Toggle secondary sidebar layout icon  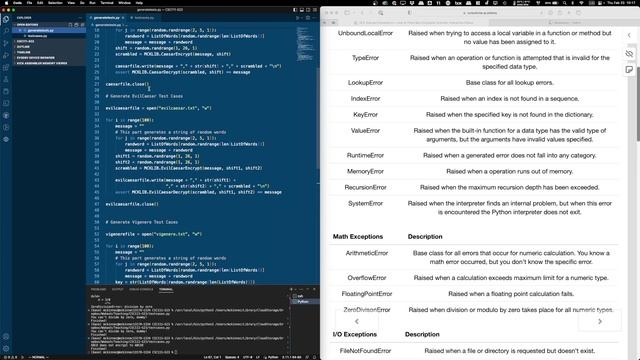[308, 10]
